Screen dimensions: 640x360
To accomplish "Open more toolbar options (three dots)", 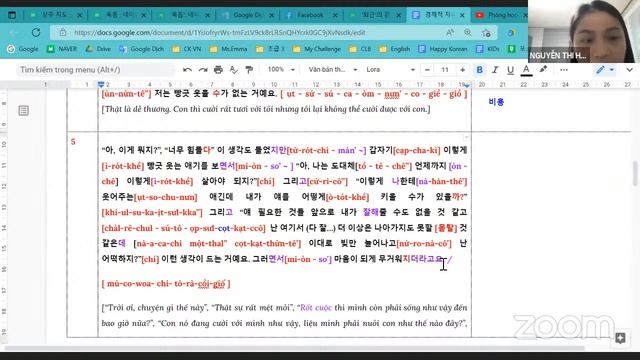I will point(564,70).
